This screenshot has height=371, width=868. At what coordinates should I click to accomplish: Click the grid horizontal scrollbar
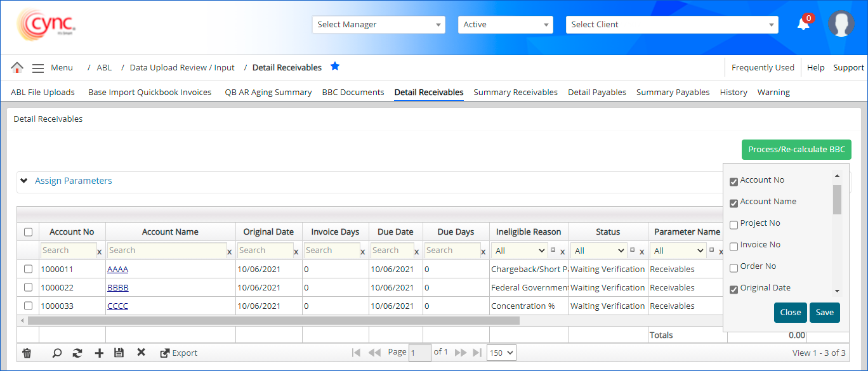(x=273, y=321)
